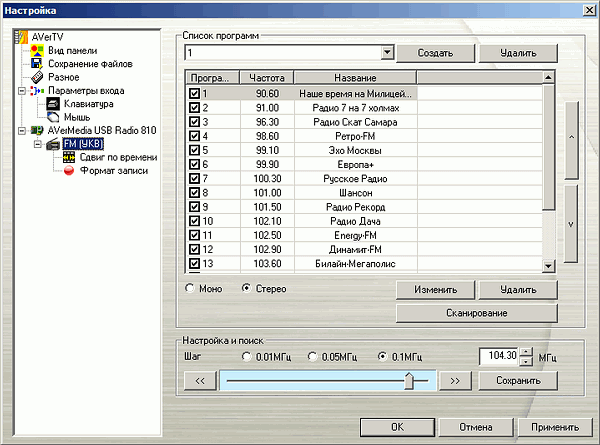The height and width of the screenshot is (445, 600).
Task: Click the list scrollbar down arrow
Action: (548, 266)
